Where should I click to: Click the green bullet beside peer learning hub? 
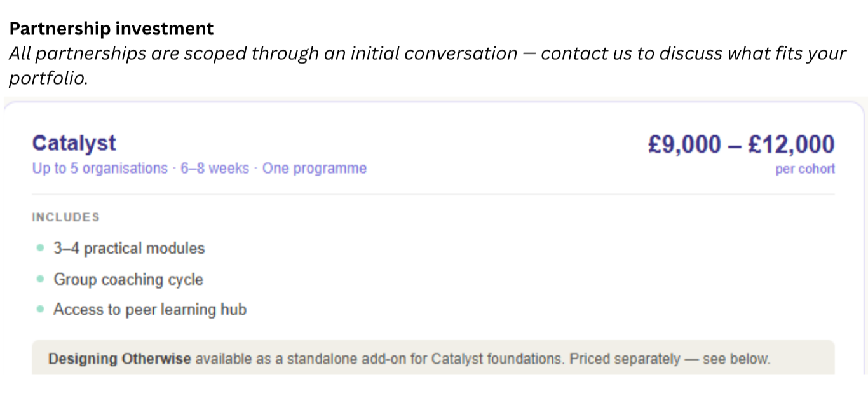(x=41, y=310)
